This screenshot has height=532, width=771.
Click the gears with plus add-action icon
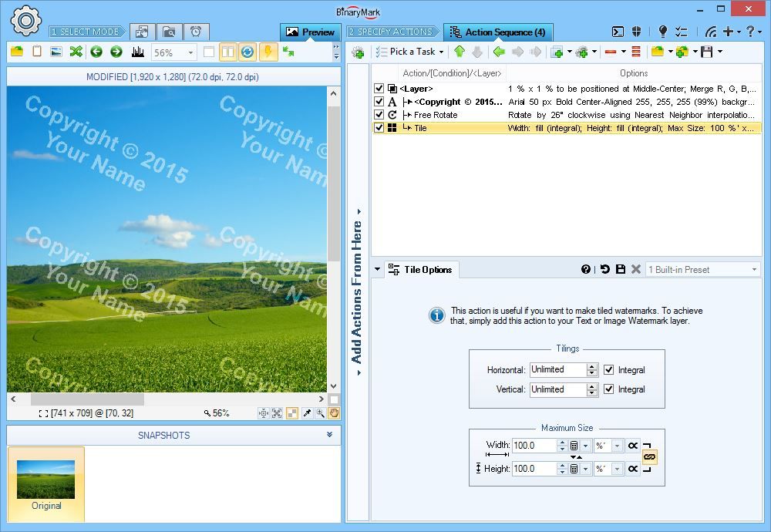(582, 52)
